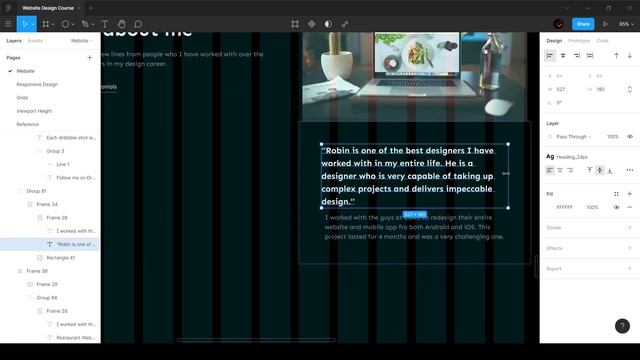The image size is (640, 360).
Task: Click the Create Component icon
Action: click(311, 24)
